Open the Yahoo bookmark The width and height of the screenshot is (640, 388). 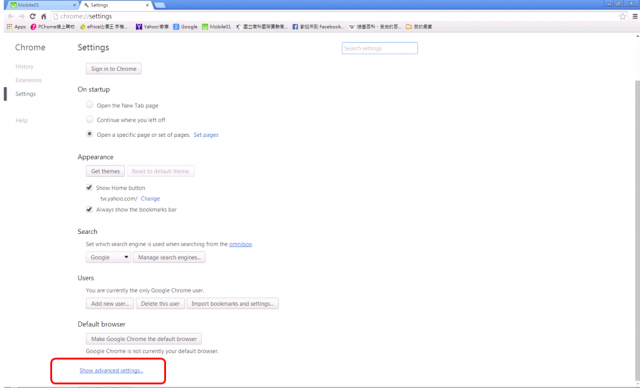coord(152,27)
